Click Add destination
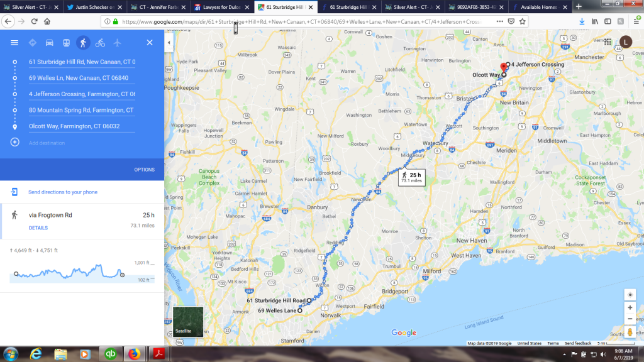 pyautogui.click(x=47, y=143)
